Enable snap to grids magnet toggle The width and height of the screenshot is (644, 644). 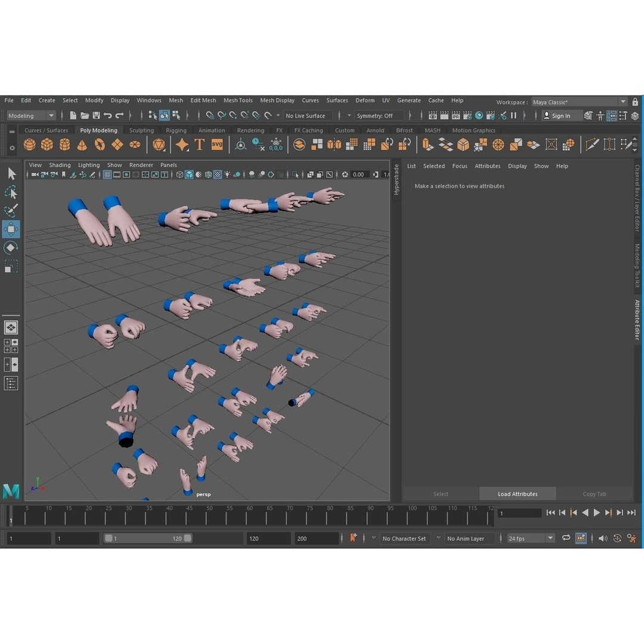211,115
